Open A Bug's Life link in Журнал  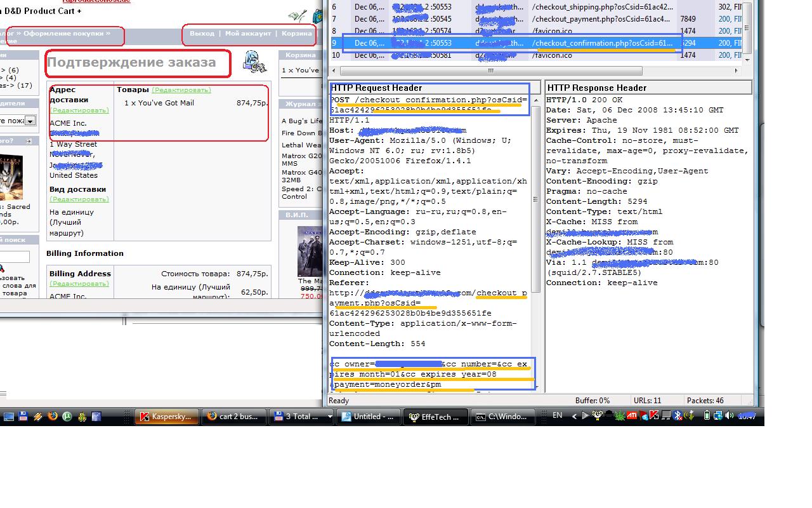[x=302, y=121]
